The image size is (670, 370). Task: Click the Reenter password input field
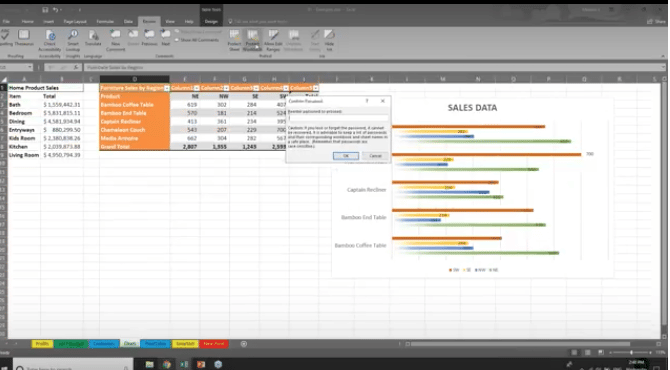[338, 118]
